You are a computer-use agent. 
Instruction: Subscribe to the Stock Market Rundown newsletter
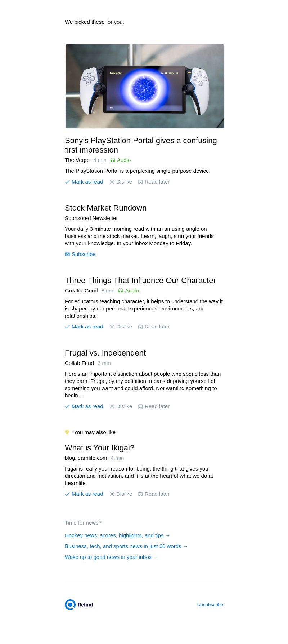tap(80, 254)
